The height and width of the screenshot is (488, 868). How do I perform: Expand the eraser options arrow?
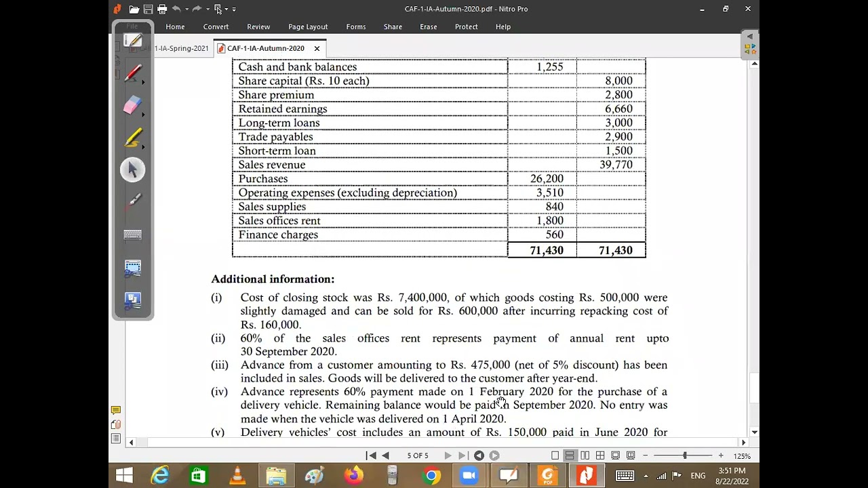tap(144, 115)
